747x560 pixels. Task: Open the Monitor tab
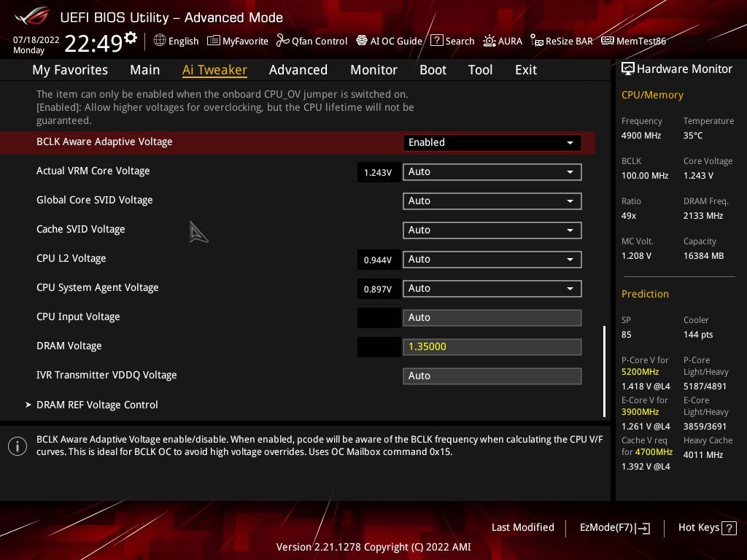[x=373, y=70]
